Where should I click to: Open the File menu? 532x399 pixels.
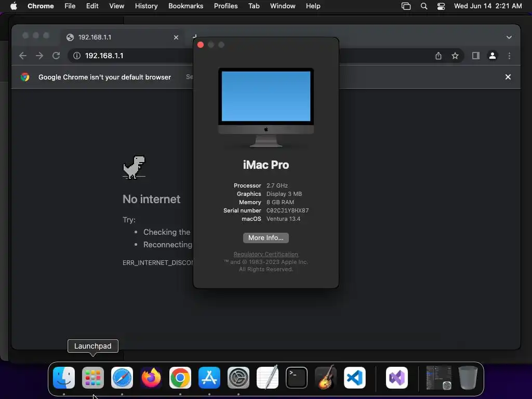pos(70,6)
